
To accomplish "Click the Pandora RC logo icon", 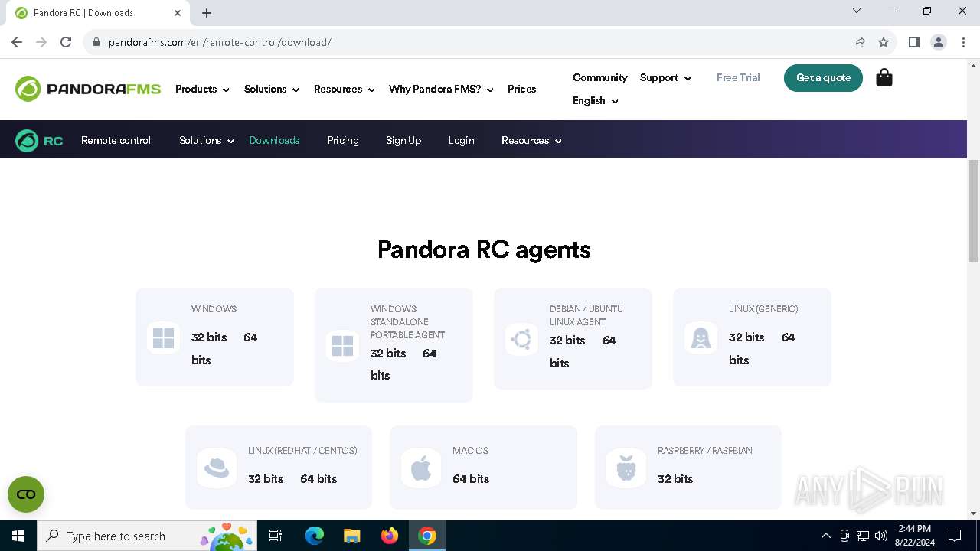I will 39,141.
